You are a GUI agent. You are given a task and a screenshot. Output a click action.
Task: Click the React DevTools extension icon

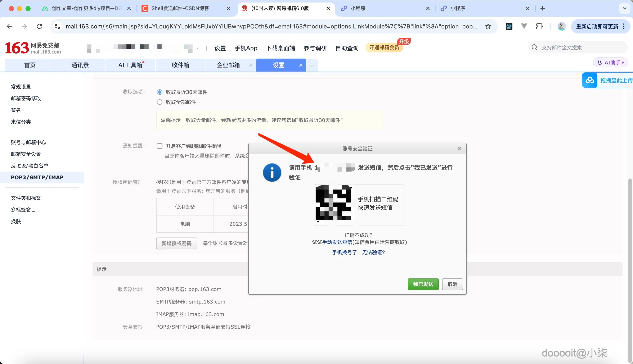[x=509, y=26]
